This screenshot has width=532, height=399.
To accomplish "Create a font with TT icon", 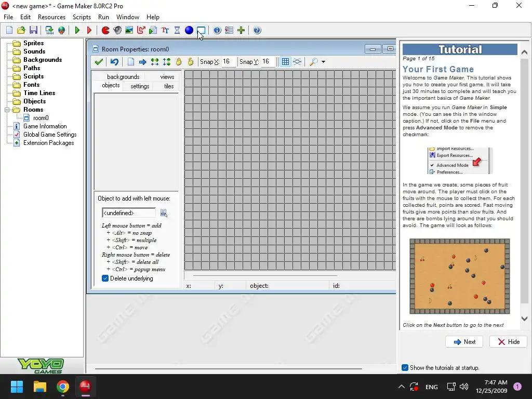I will tap(165, 30).
